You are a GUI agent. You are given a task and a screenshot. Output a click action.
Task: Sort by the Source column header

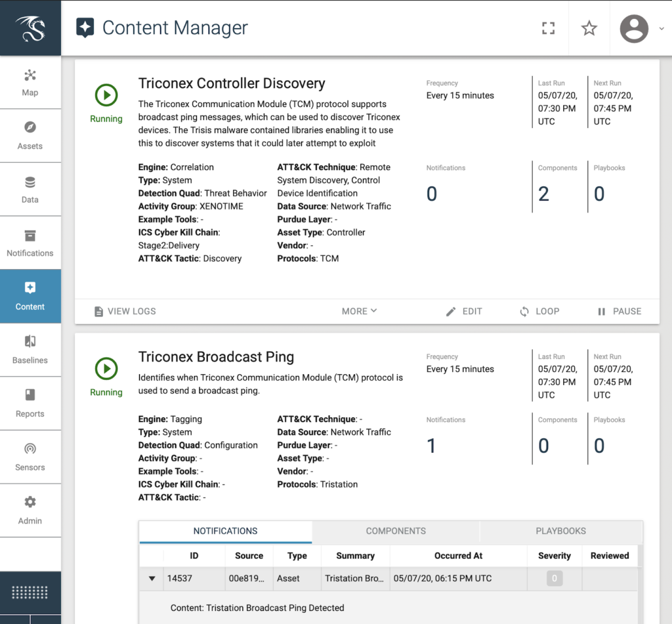[x=249, y=556]
